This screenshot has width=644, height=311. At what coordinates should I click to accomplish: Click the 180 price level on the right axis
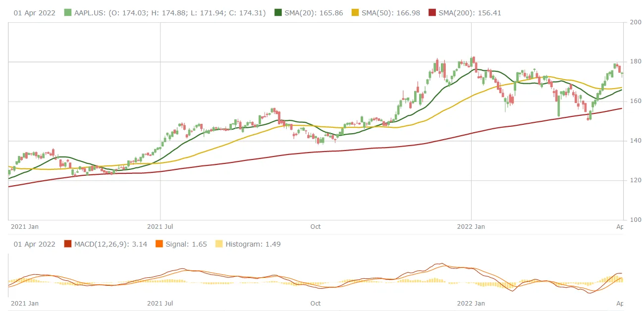tap(636, 62)
